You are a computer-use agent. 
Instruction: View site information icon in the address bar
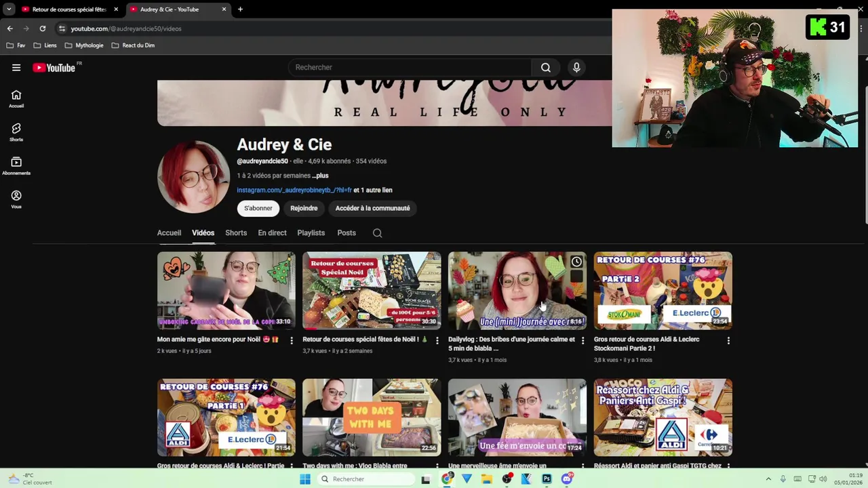tap(62, 28)
